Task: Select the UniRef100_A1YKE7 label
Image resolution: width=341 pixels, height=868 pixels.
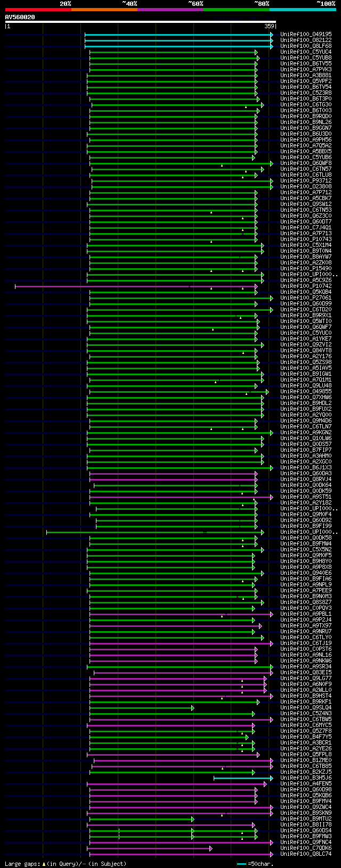Action: pos(306,338)
